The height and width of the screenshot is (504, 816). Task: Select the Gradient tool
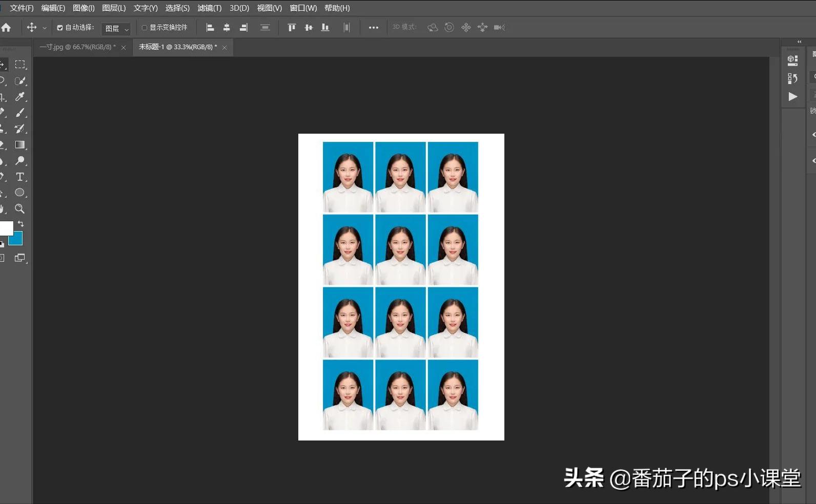20,145
